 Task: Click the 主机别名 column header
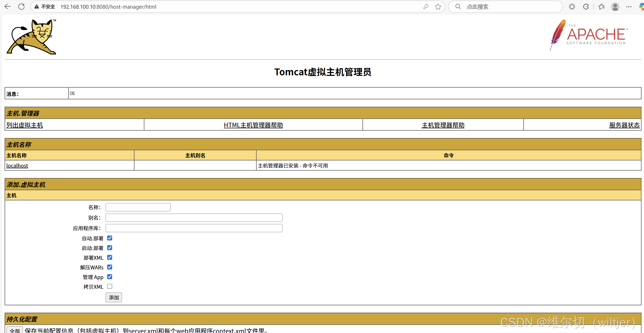point(195,155)
